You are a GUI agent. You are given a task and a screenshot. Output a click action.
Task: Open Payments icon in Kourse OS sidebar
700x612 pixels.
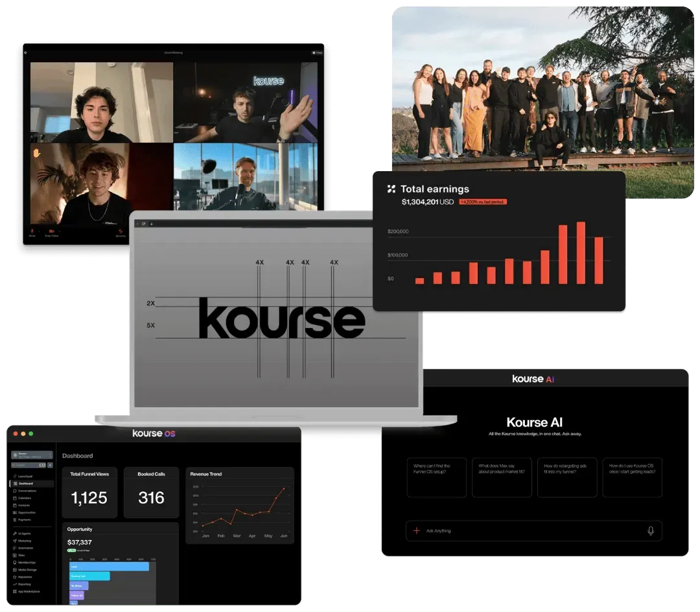(x=15, y=519)
